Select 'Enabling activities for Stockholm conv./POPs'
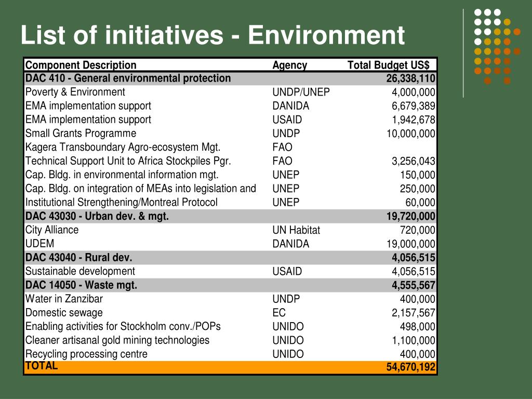Screen dimensions: 532x399 tap(123, 326)
